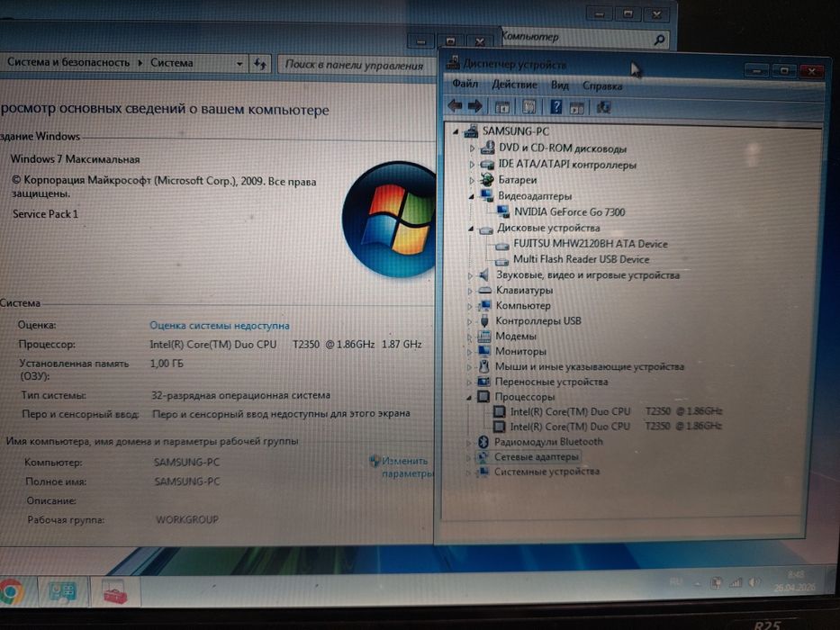
Task: Click Back arrow in Device Manager toolbar
Action: click(455, 105)
